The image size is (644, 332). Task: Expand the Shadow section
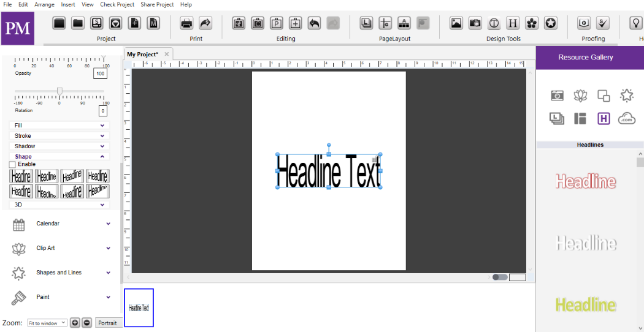(x=59, y=146)
